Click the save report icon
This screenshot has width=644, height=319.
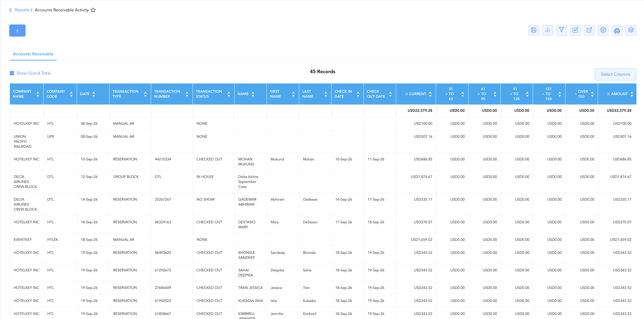point(534,30)
